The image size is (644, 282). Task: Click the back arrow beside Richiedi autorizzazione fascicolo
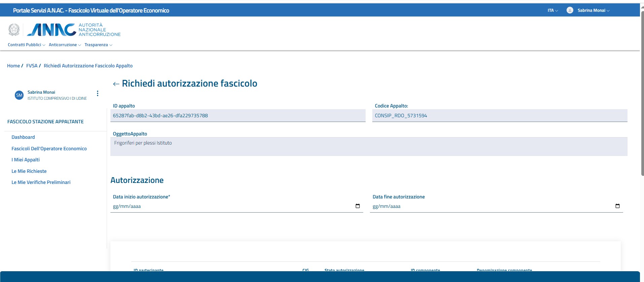pyautogui.click(x=116, y=84)
